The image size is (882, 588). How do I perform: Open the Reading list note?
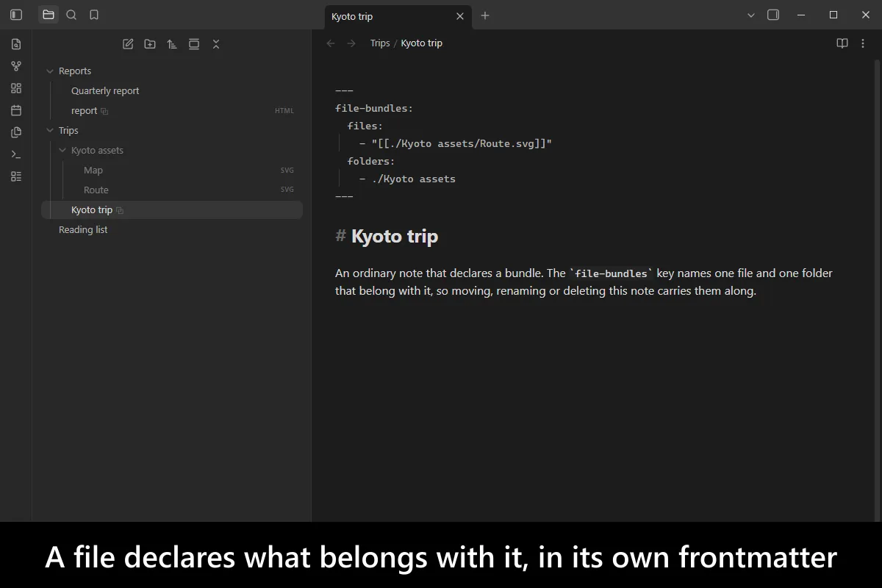[x=83, y=230]
